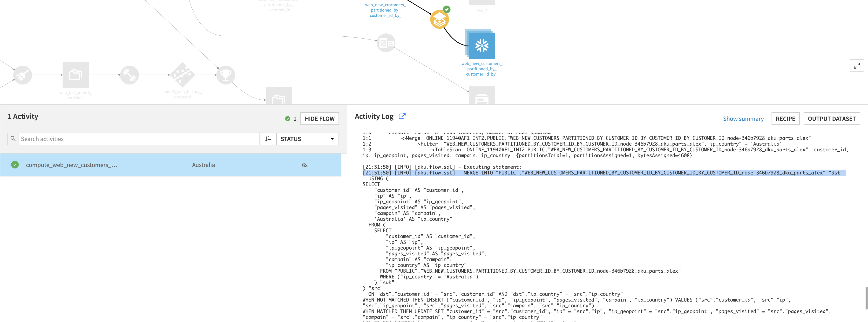
Task: Click the green success check on the compute activity row
Action: tap(15, 165)
